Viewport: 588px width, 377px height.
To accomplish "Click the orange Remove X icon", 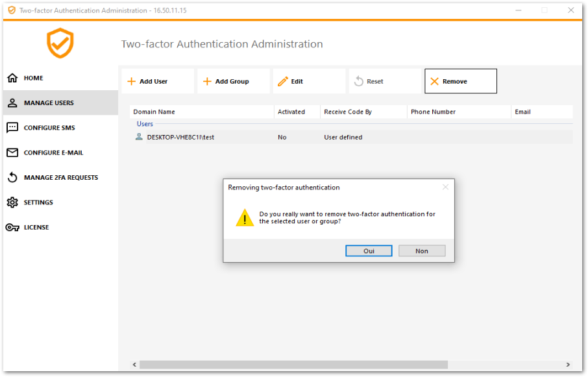I will [434, 80].
